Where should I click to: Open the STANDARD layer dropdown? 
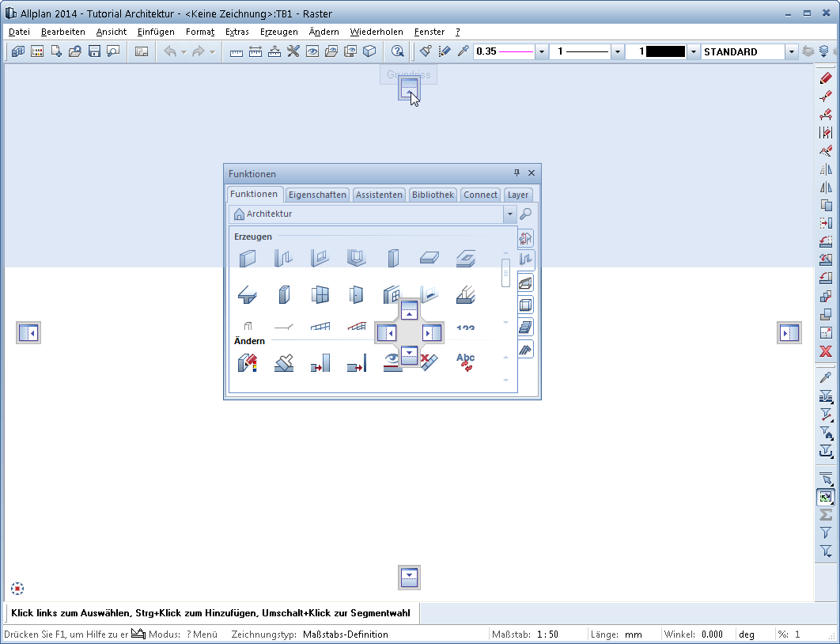point(792,51)
